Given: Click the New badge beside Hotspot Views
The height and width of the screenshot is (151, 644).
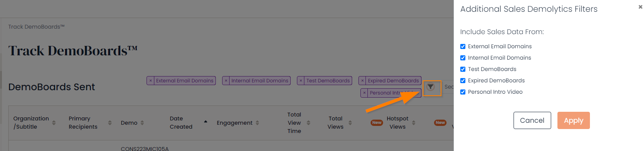Looking at the screenshot, I should pos(377,123).
